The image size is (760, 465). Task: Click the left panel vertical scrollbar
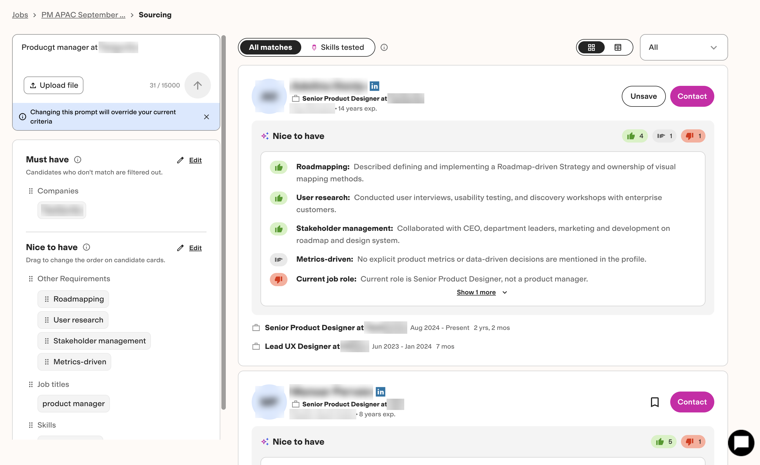(x=223, y=222)
